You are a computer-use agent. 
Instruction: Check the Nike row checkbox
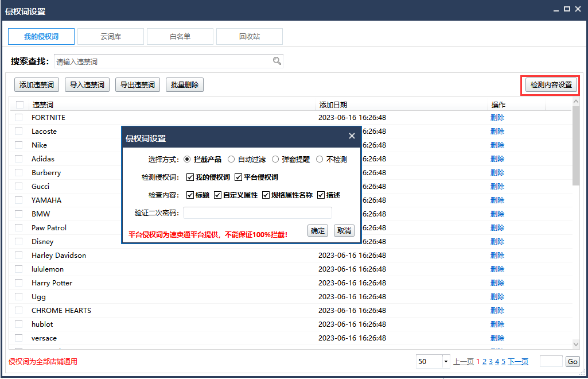(18, 145)
